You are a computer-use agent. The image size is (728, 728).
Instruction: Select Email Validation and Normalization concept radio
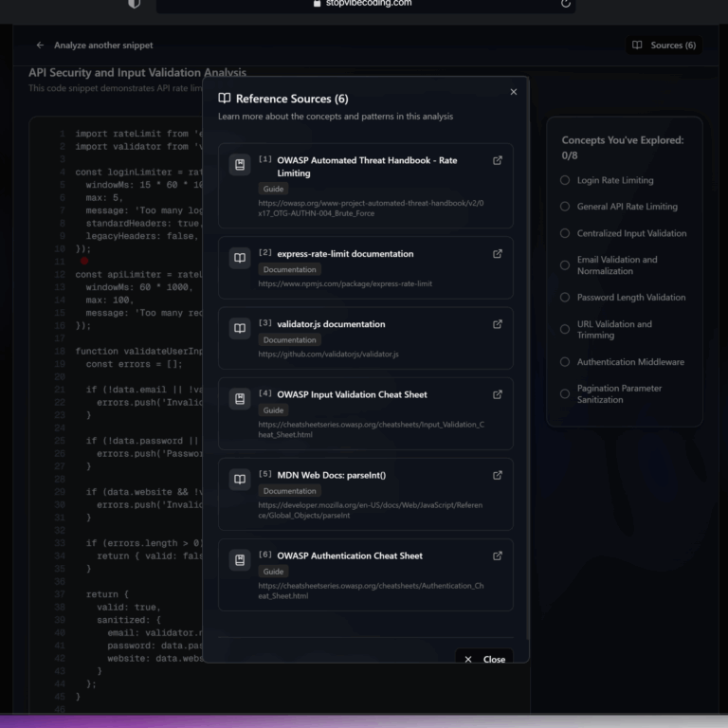pos(565,265)
